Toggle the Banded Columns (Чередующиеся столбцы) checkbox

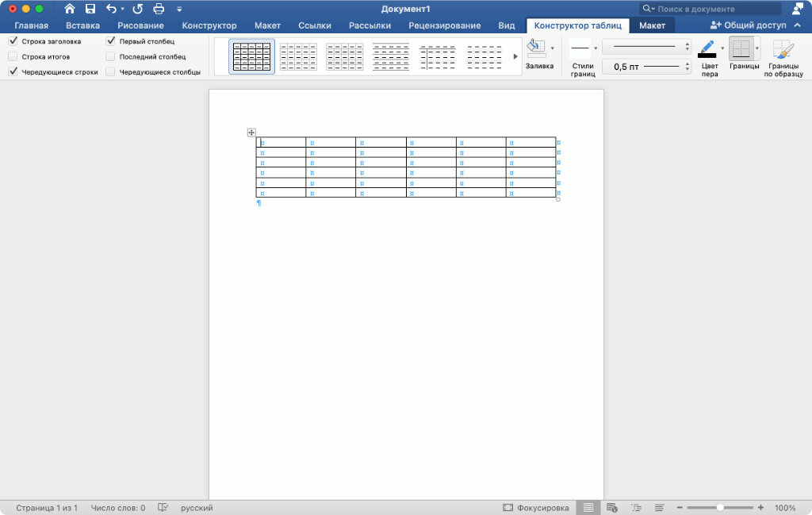111,71
